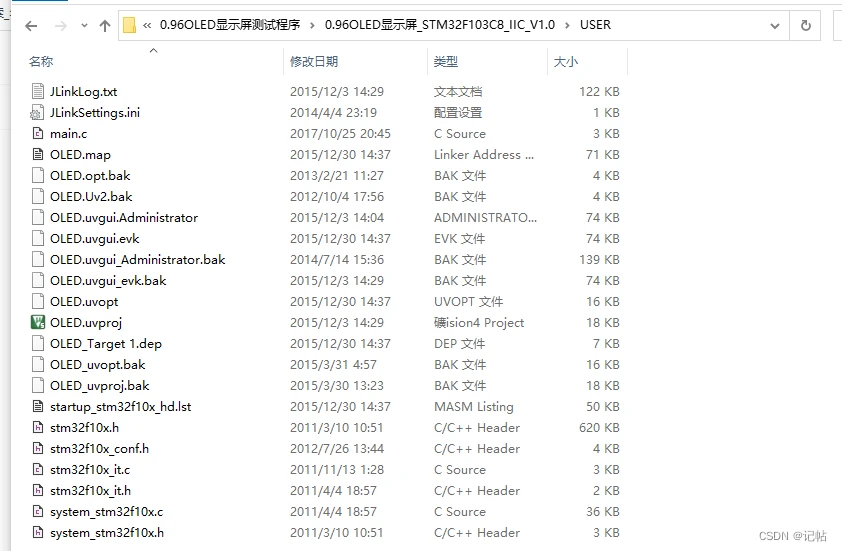The image size is (842, 551).
Task: Select the startup_stm32f10x_hd.lst file icon
Action: (x=38, y=406)
